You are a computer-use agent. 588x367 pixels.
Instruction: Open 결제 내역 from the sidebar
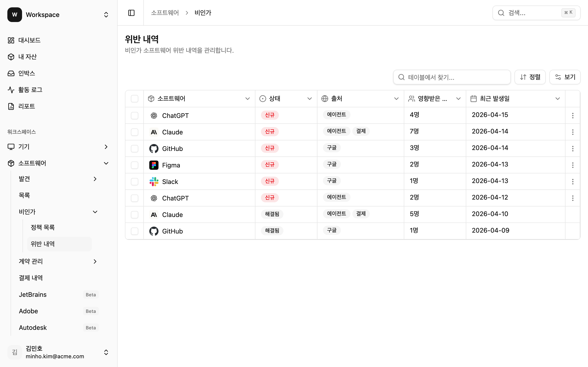pyautogui.click(x=31, y=278)
